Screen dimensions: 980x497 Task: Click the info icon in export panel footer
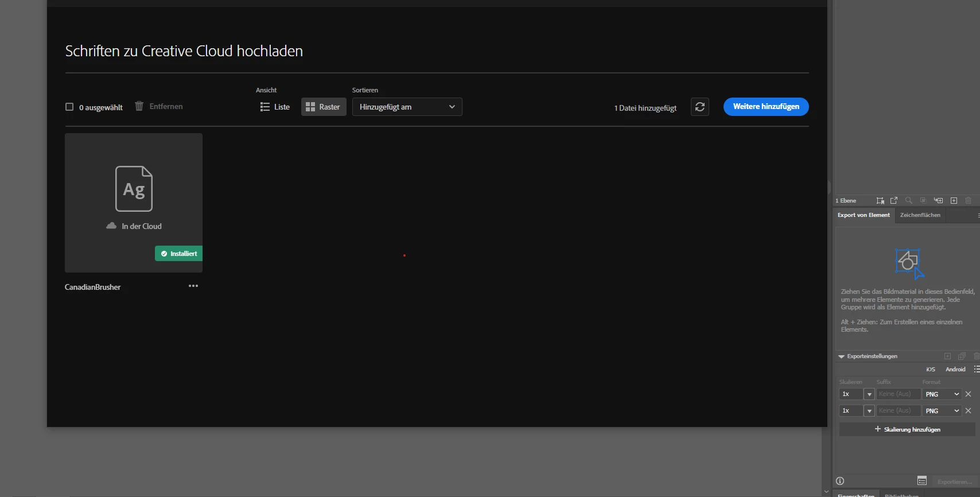tap(841, 481)
